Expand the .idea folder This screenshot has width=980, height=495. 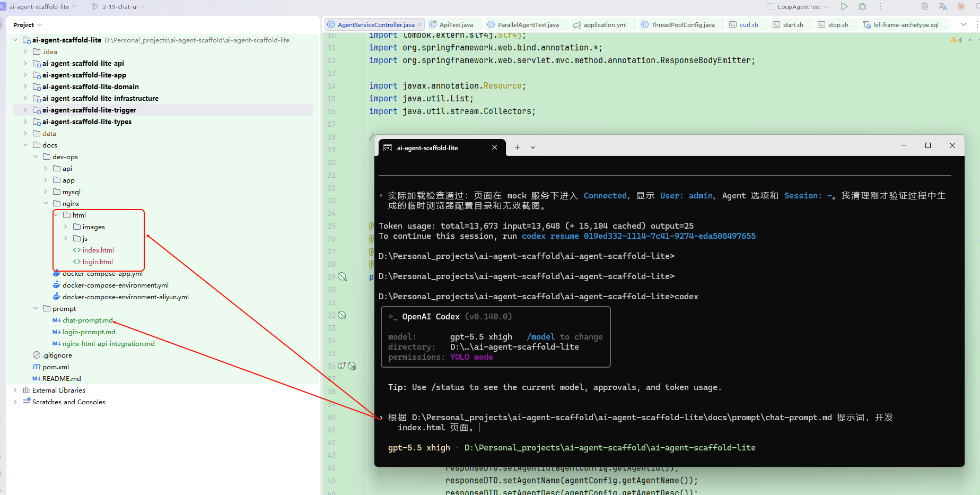(25, 51)
